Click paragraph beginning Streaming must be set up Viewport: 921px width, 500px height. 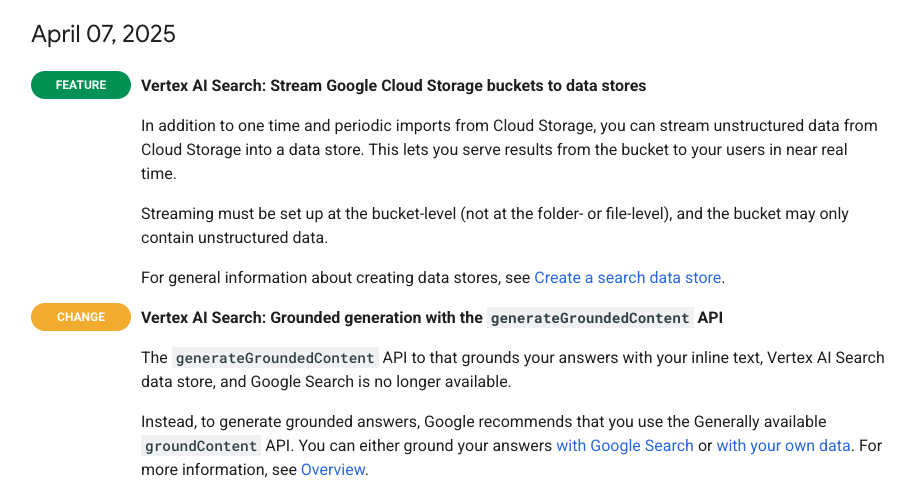(x=495, y=226)
